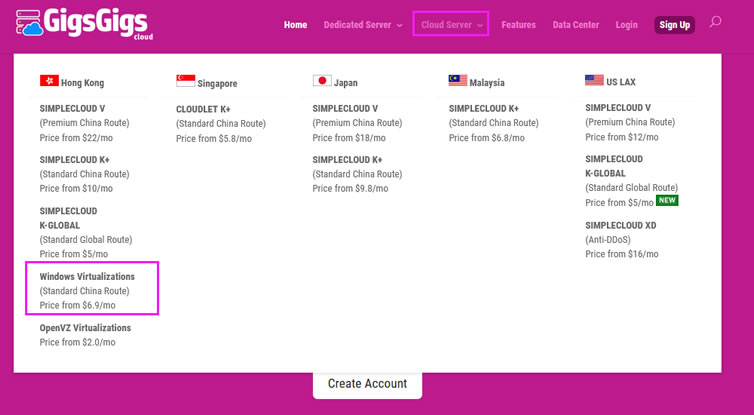This screenshot has width=754, height=415.
Task: Click the US LAX column heading
Action: pyautogui.click(x=621, y=82)
